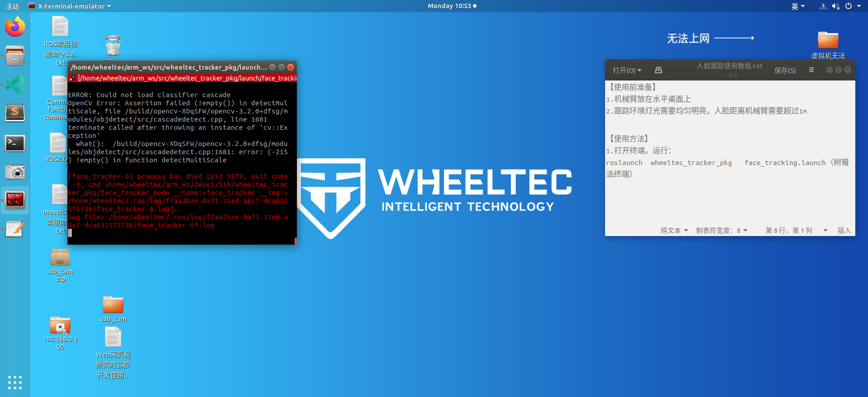Click the 'terminate called after throwing' terminal line
The width and height of the screenshot is (868, 397).
tap(178, 128)
